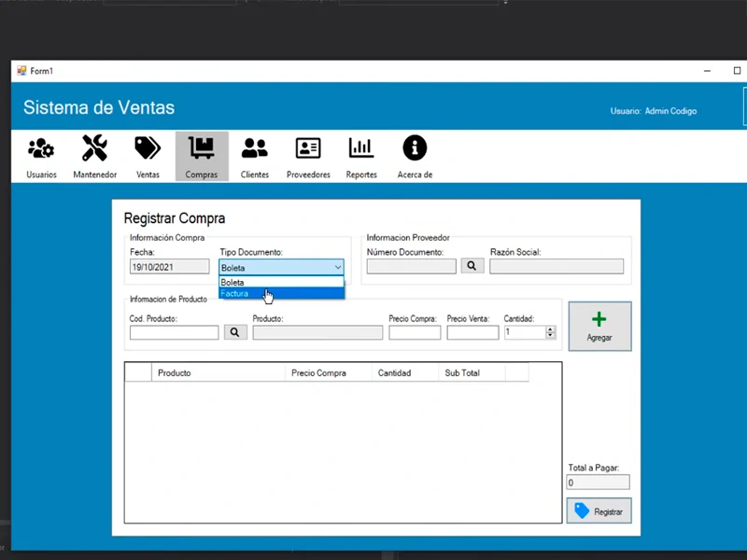Click product search magnifier button
Screen dimensions: 747x560
pos(235,332)
